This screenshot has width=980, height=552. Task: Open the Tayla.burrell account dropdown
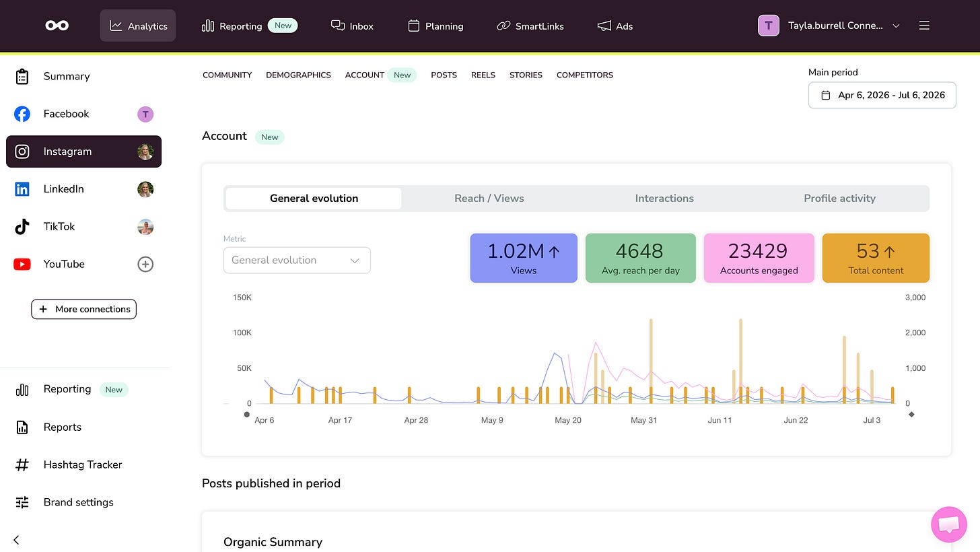pos(829,26)
